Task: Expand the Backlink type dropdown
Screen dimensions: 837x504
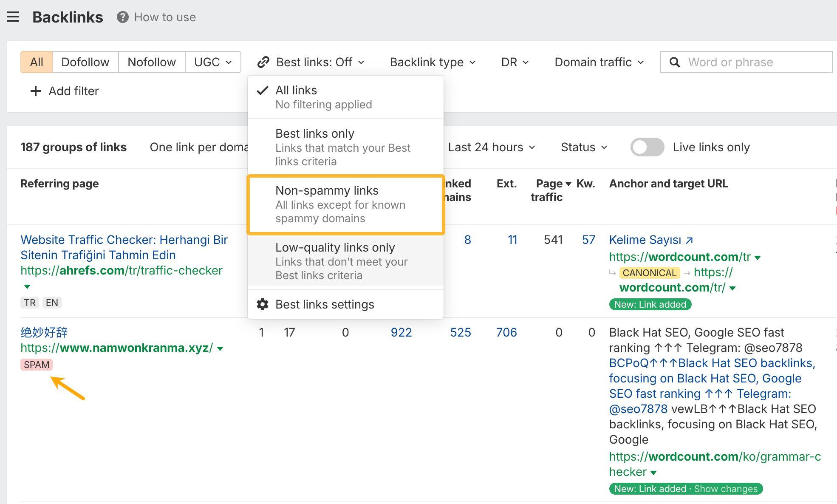Action: 433,62
